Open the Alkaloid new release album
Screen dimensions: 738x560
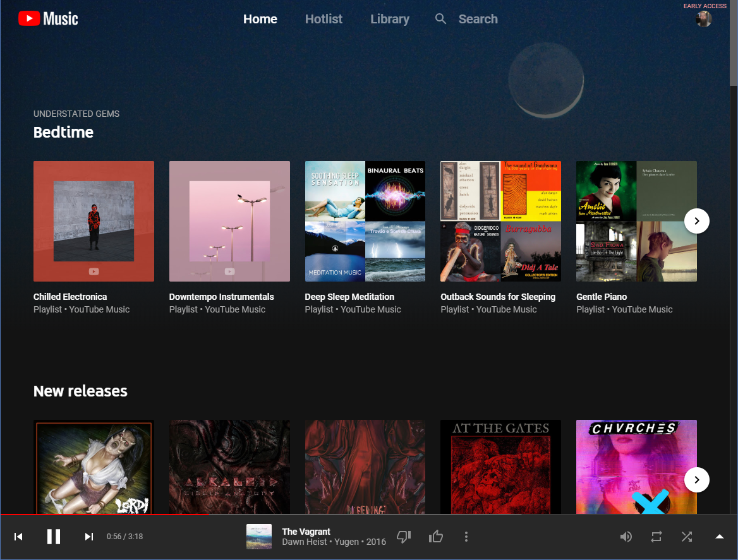click(x=229, y=467)
